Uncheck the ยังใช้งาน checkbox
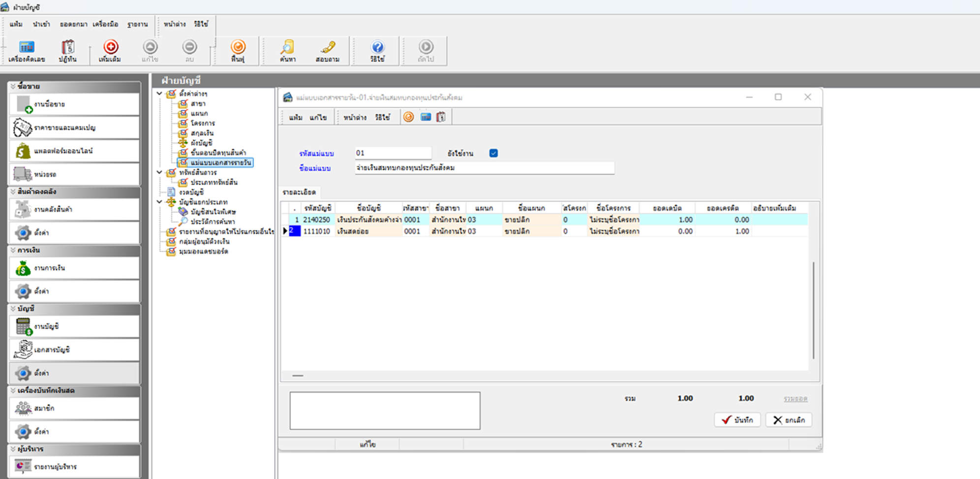Image resolution: width=980 pixels, height=479 pixels. click(493, 153)
